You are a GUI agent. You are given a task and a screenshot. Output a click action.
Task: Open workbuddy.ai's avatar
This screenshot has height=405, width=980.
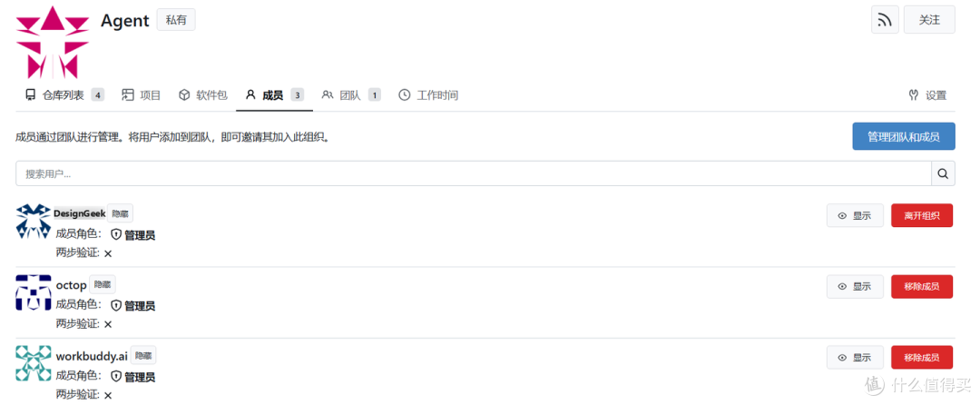[x=34, y=363]
